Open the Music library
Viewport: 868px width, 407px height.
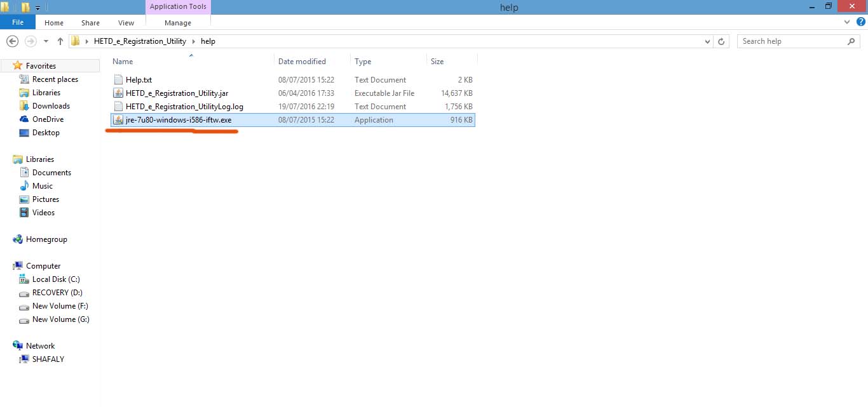point(43,186)
